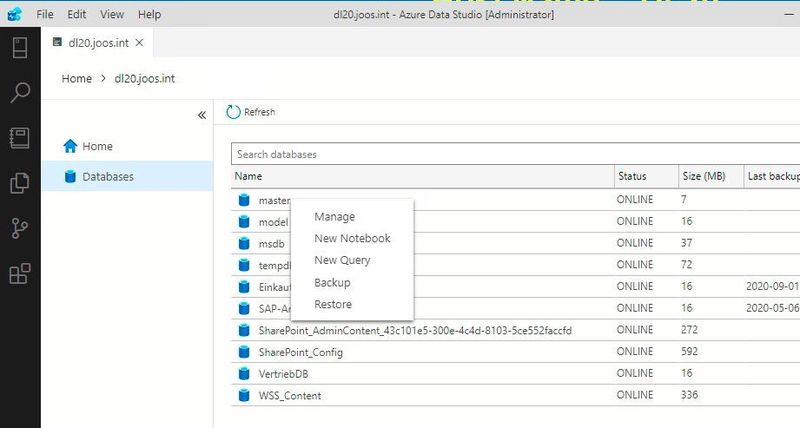Screen dimensions: 800x428
Task: Click the Azure Data Studio app logo
Action: click(14, 14)
